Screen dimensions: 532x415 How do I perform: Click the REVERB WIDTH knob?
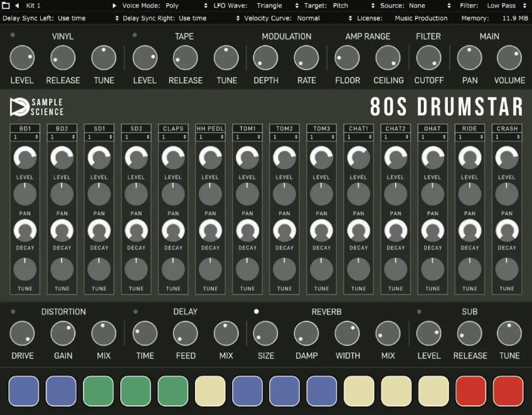coord(347,333)
